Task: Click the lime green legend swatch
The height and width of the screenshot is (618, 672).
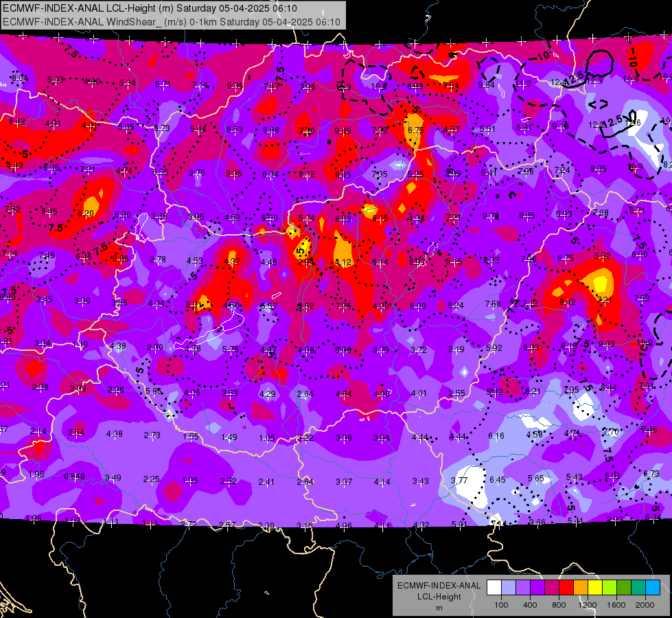Action: coord(610,588)
